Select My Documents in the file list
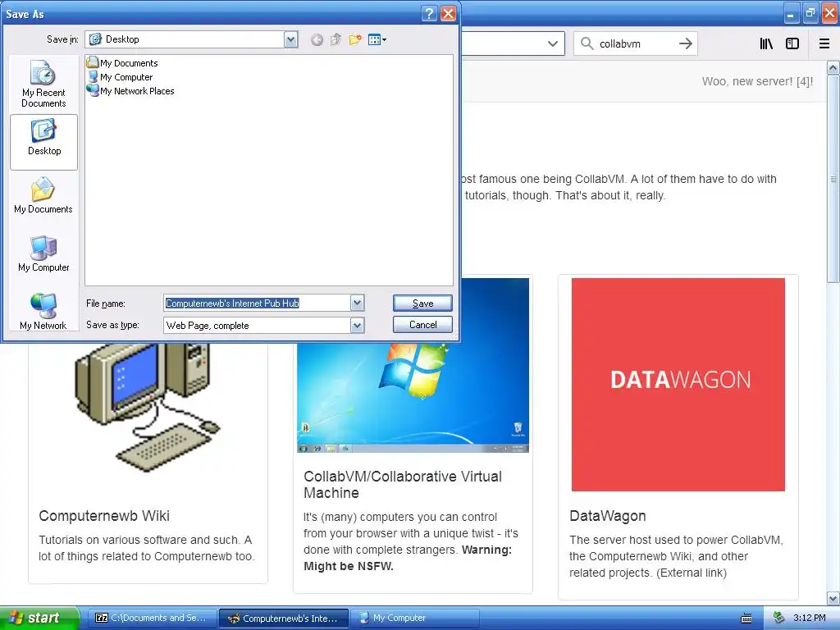840x630 pixels. point(123,62)
